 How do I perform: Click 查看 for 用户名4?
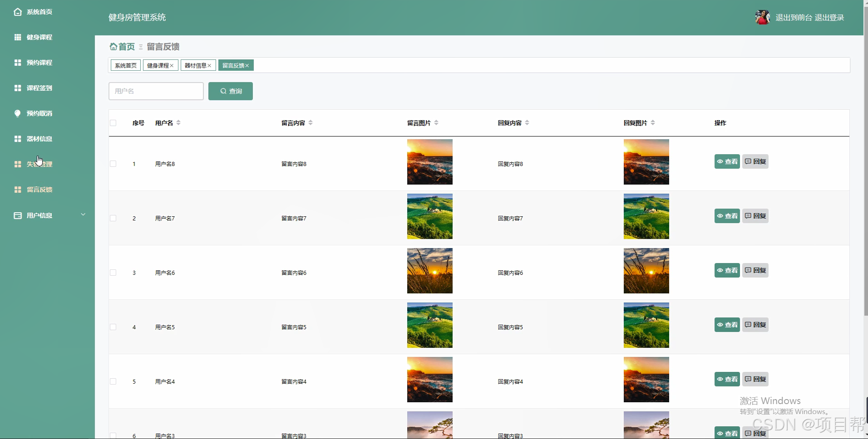pos(727,379)
